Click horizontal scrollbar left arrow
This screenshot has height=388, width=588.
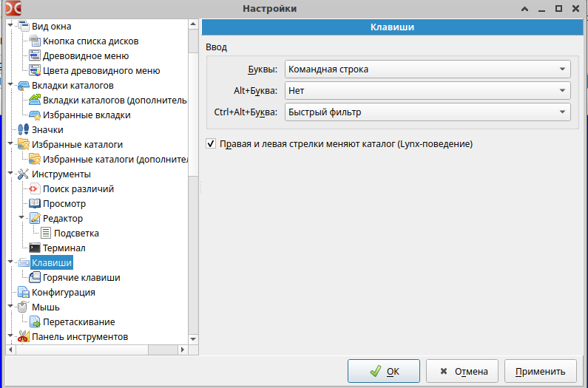[x=10, y=350]
